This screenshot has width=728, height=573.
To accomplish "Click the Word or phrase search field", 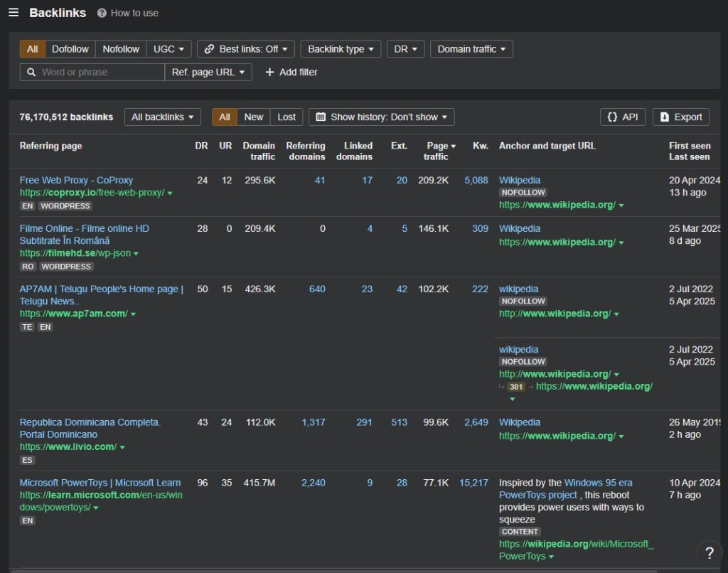I will 92,72.
